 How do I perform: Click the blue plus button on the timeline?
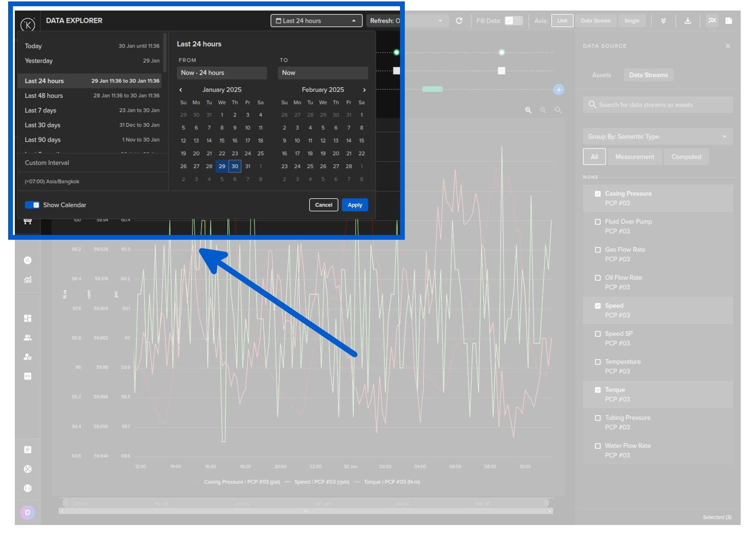[x=558, y=89]
